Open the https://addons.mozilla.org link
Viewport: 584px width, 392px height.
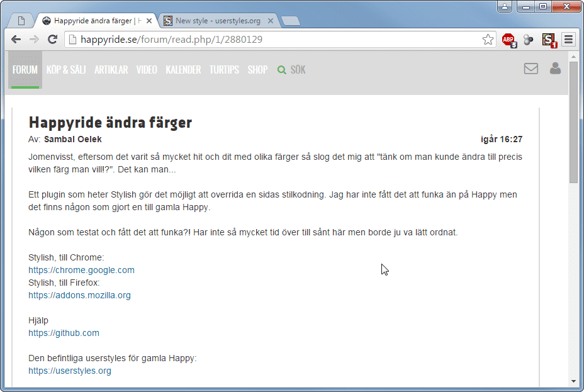pos(79,295)
